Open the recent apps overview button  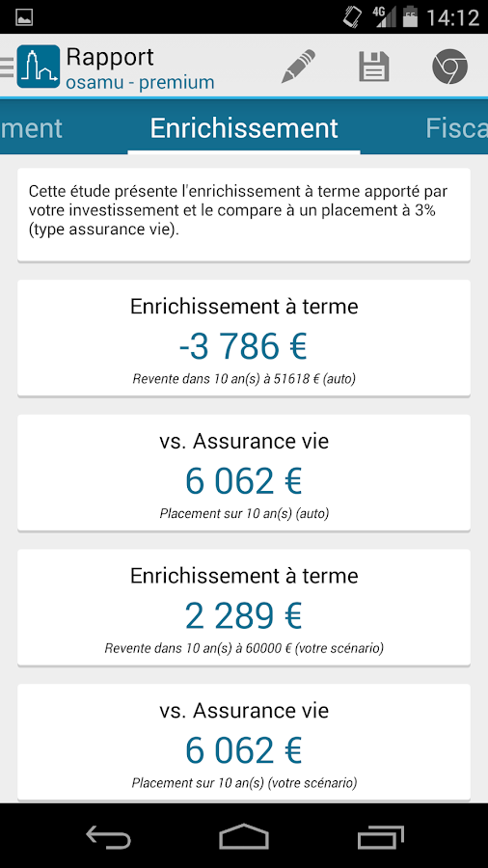coord(380,836)
